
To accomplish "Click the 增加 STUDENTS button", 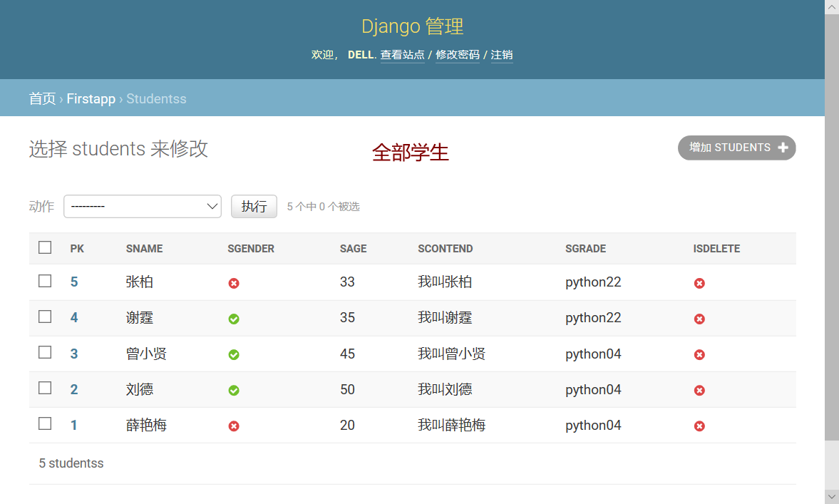I will coord(737,148).
